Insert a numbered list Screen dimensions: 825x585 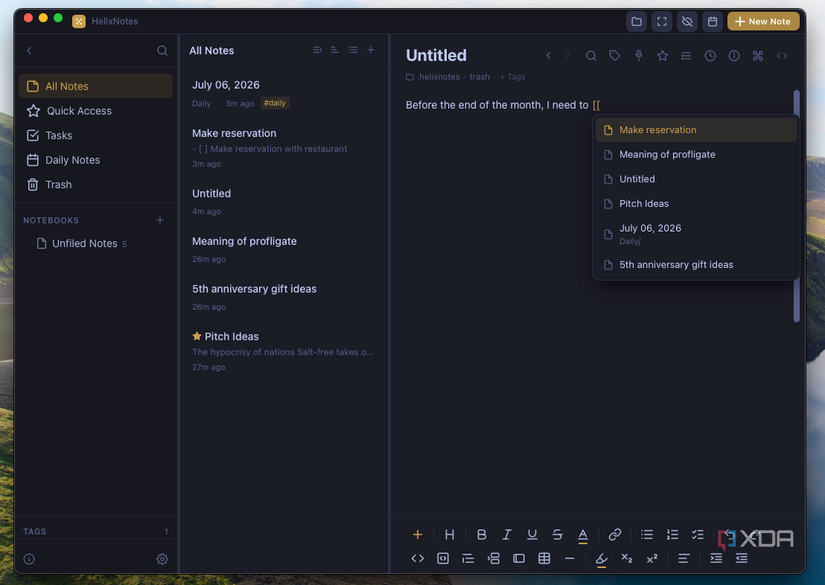coord(672,534)
